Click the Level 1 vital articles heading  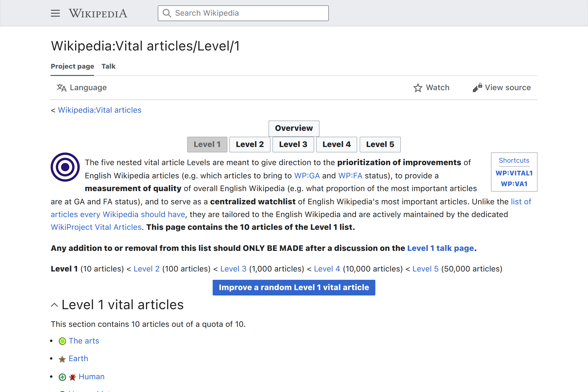click(122, 305)
